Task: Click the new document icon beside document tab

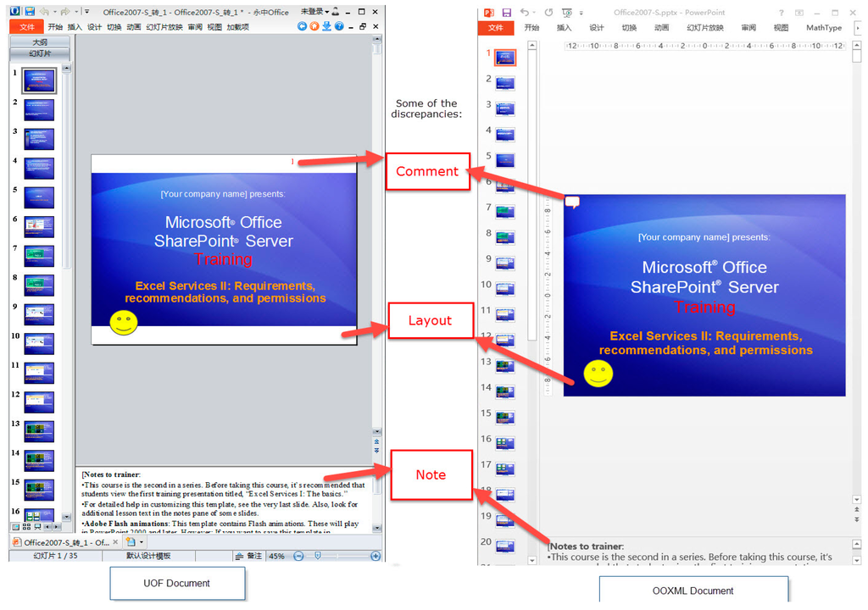Action: (131, 542)
